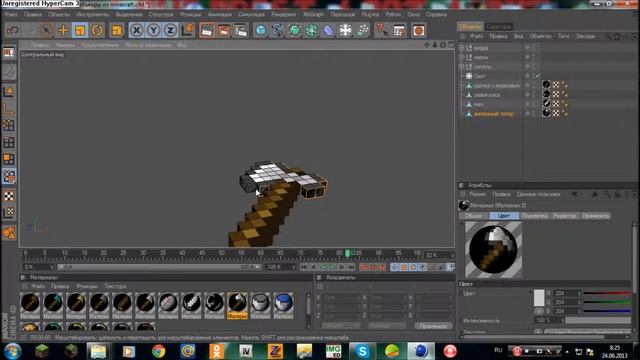This screenshot has width=640, height=360.
Task: Open the Content Browser icon
Action: pos(399,30)
